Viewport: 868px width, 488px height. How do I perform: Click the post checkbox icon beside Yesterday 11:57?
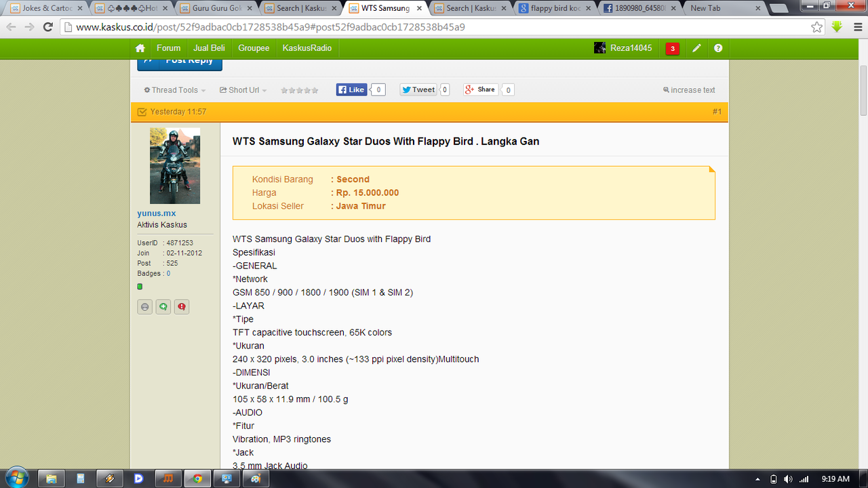142,112
